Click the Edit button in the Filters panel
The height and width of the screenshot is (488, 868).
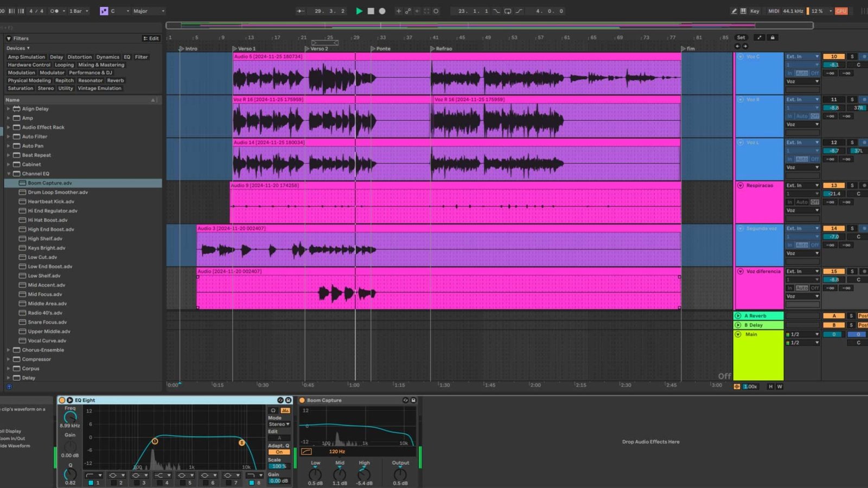(x=151, y=38)
